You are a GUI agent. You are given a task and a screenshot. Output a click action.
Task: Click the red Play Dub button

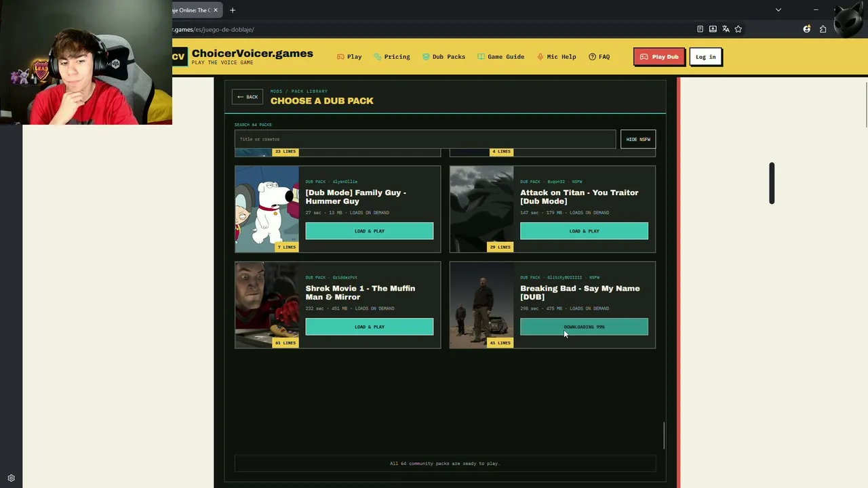tap(659, 57)
